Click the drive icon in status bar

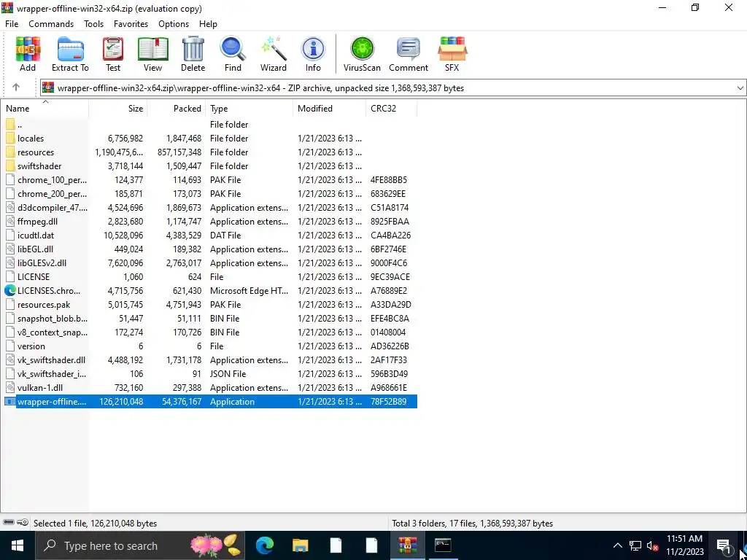[x=9, y=522]
